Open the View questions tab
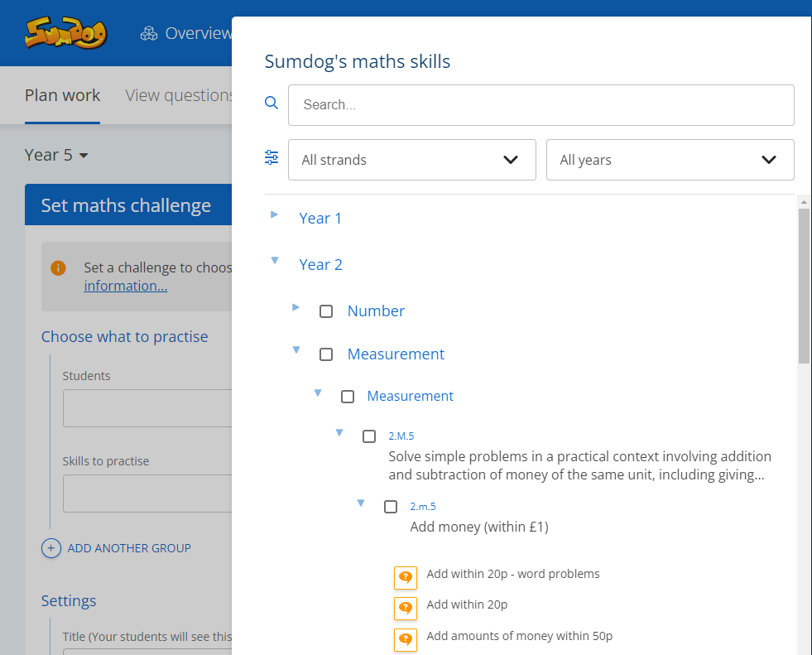 (x=178, y=95)
